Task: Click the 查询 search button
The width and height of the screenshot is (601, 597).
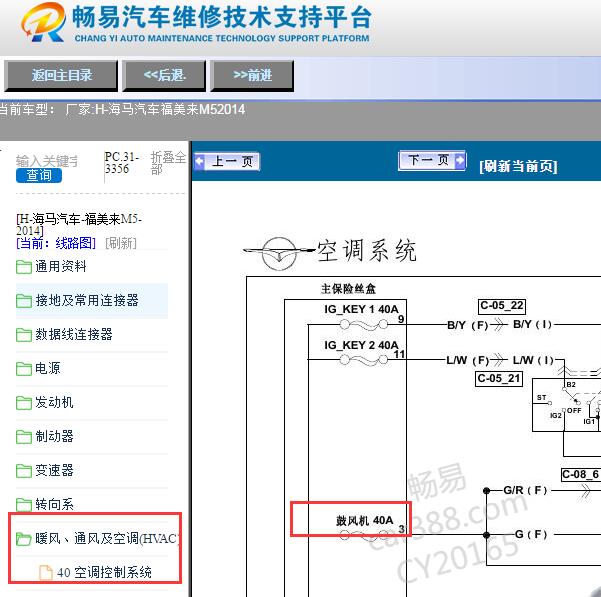Action: click(x=39, y=175)
